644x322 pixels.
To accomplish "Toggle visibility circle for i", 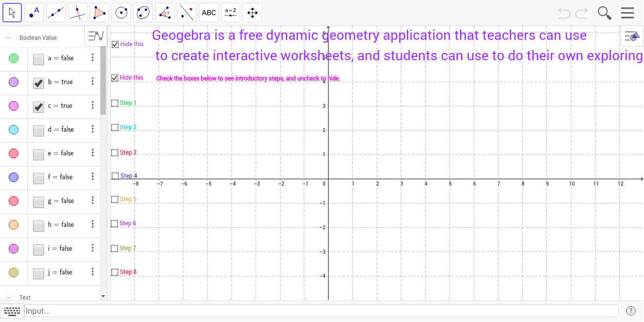I will (x=14, y=249).
